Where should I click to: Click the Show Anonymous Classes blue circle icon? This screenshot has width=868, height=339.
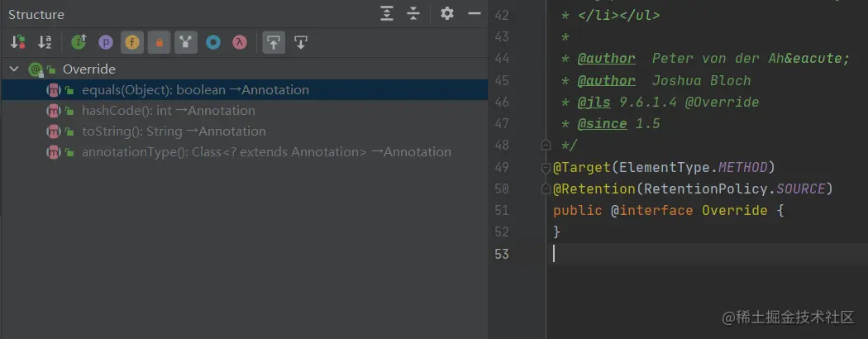click(x=213, y=42)
